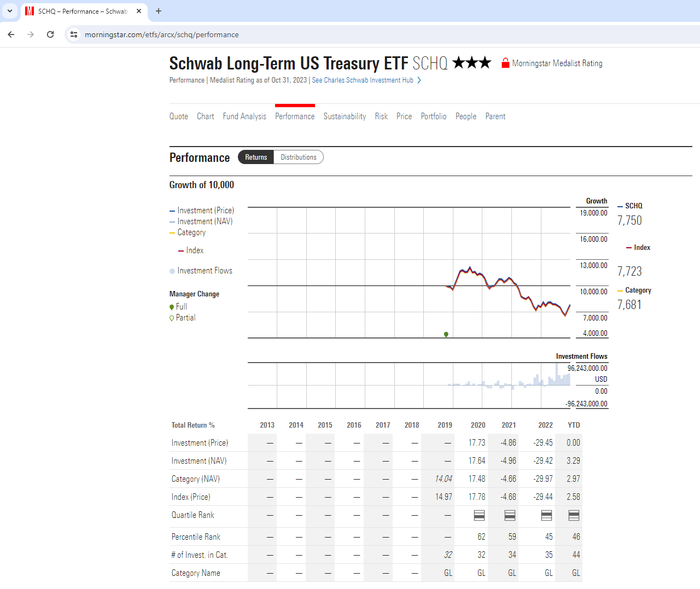Click green manager change marker on chart

446,334
